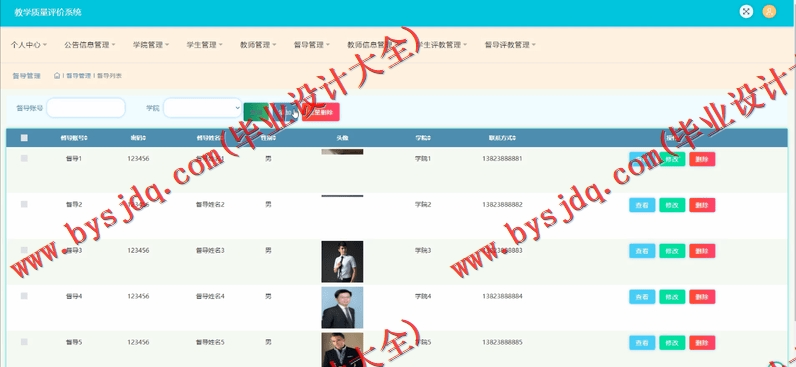Click 查看 for row 督导4
Screen dimensions: 796x367
coord(642,297)
